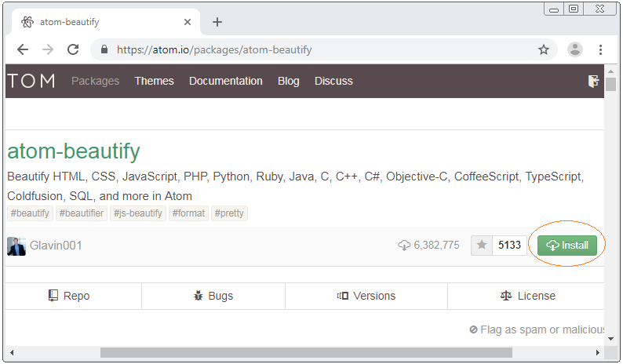Bookmark page with the star icon
Screen dimensions: 623x364
point(544,49)
